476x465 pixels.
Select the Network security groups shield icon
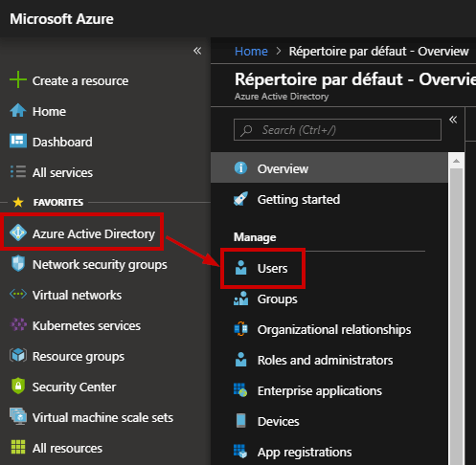pos(18,263)
